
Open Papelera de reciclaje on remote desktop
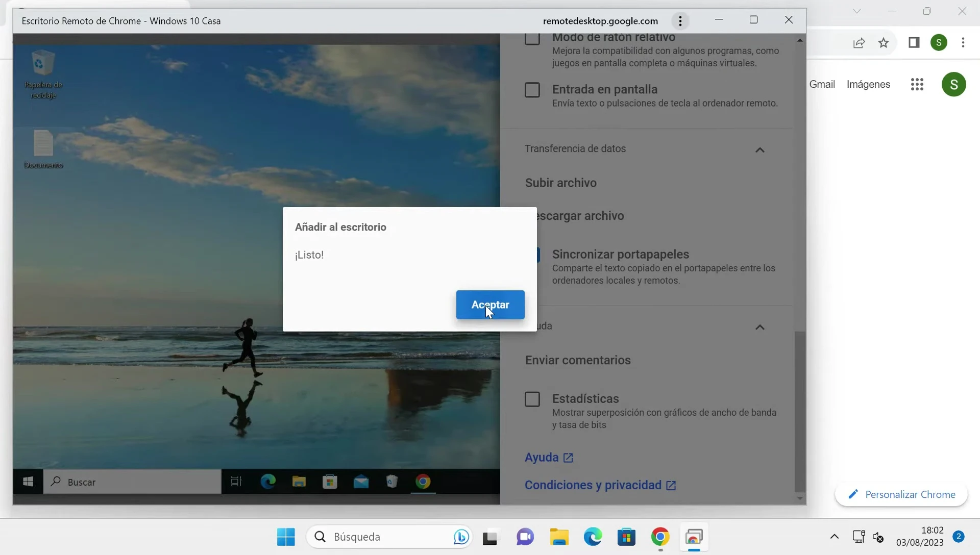tap(43, 74)
